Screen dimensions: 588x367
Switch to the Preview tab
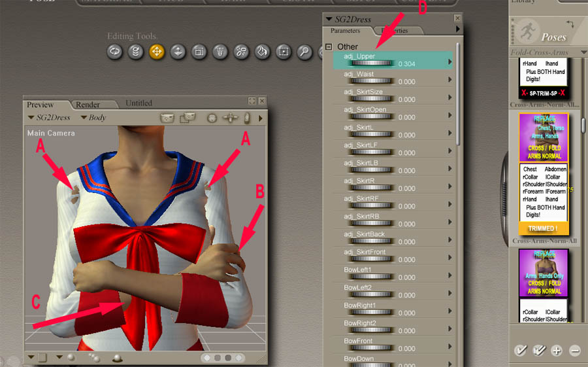(x=40, y=105)
